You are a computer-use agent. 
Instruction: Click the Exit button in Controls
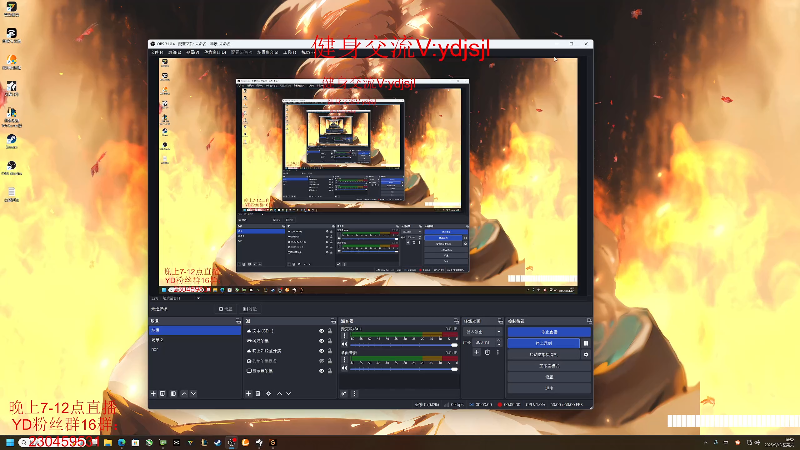point(549,388)
